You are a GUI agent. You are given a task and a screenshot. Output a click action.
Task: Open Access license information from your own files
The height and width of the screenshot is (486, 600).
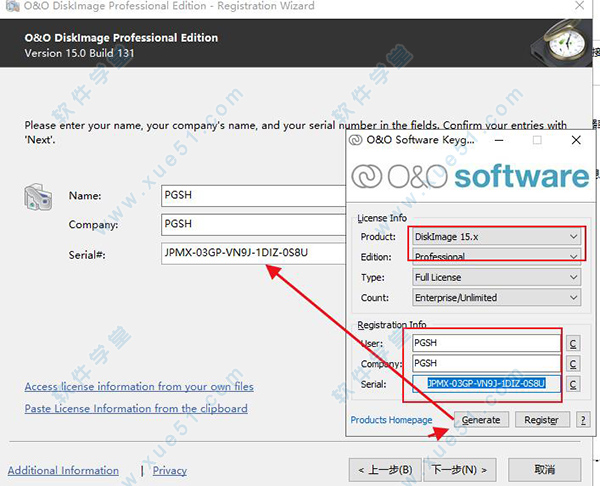coord(139,387)
